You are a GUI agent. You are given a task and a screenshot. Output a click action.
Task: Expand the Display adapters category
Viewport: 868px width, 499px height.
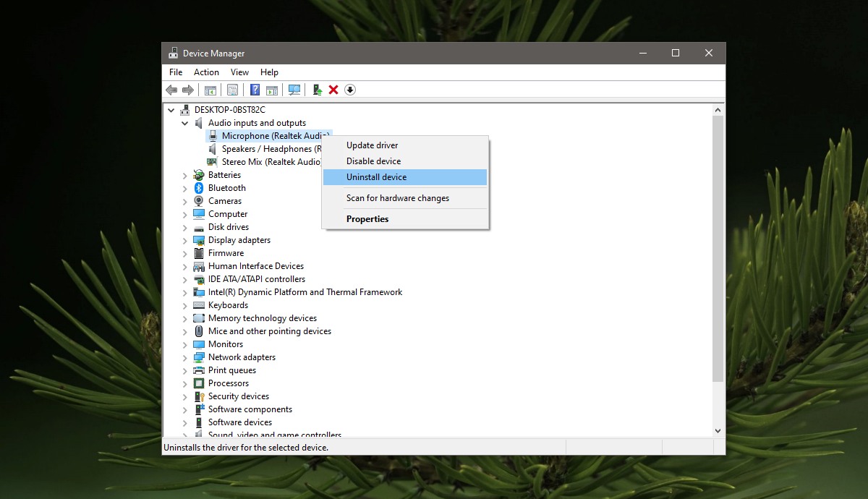185,240
